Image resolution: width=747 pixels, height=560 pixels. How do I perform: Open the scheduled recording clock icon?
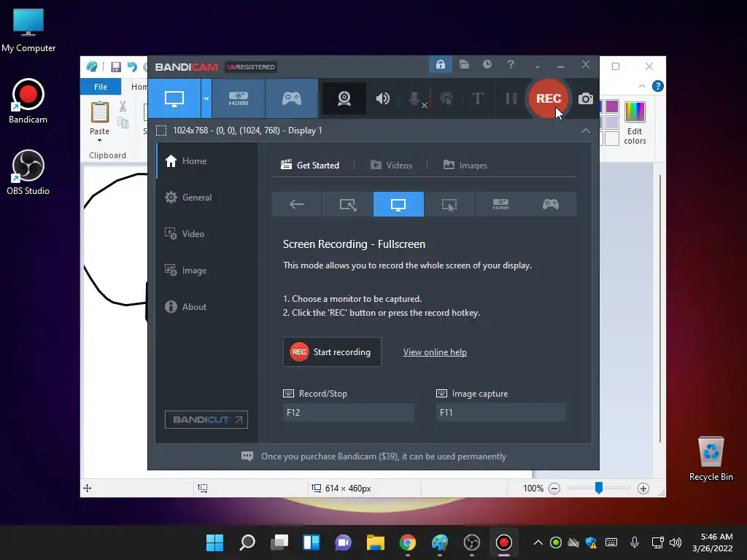click(x=487, y=64)
